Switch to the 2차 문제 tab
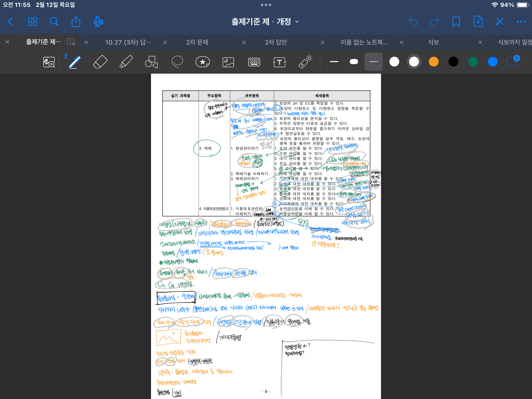The width and height of the screenshot is (532, 399). [x=197, y=42]
